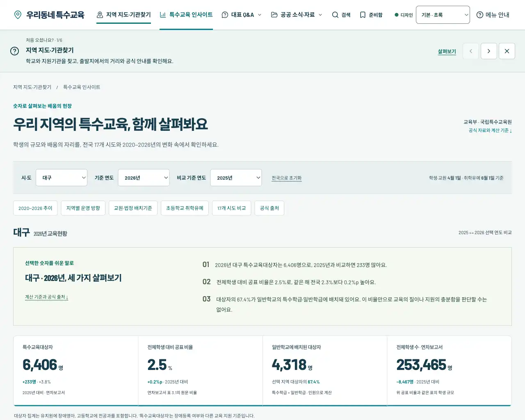Click the map pin icon beside 지역 지도·기관찾기
The image size is (525, 420).
[x=100, y=15]
